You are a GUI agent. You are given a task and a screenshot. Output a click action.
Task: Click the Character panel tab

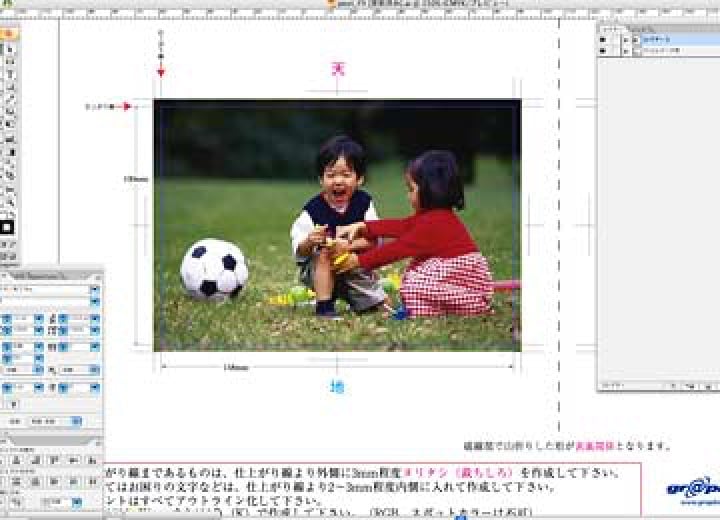(40, 274)
